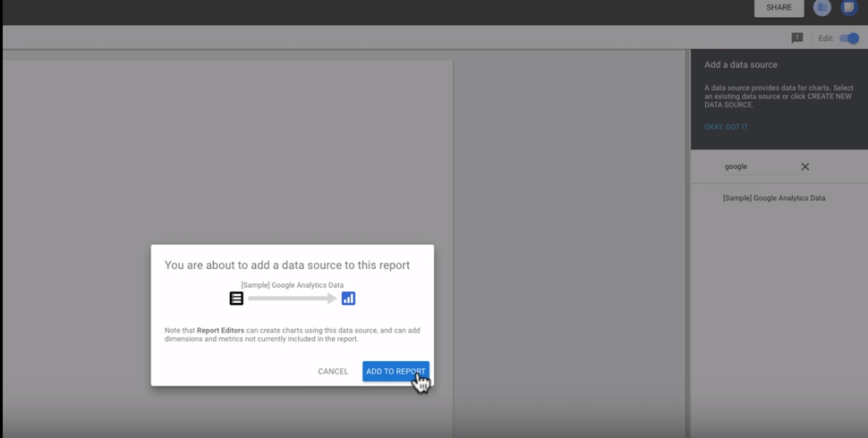Click the data source name label inside dialog

(x=292, y=285)
